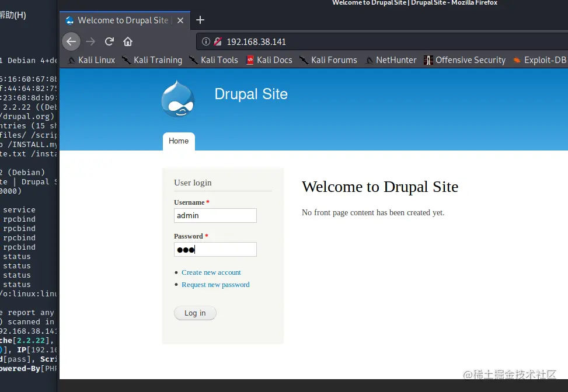
Task: Click the forward arrow in Firefox toolbar
Action: [90, 41]
